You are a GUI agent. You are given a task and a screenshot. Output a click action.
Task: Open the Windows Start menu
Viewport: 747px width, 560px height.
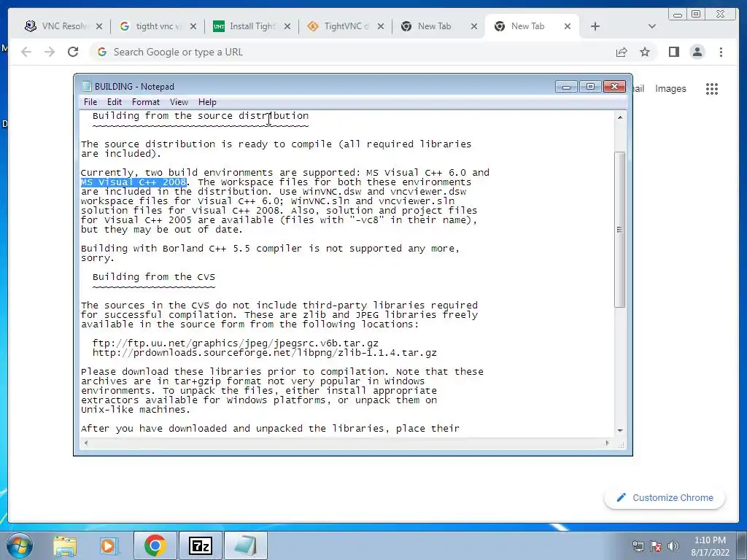[x=19, y=545]
